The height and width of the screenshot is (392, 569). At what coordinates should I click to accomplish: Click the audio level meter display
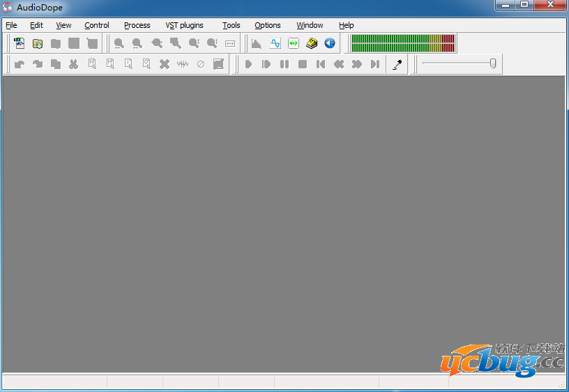point(403,43)
